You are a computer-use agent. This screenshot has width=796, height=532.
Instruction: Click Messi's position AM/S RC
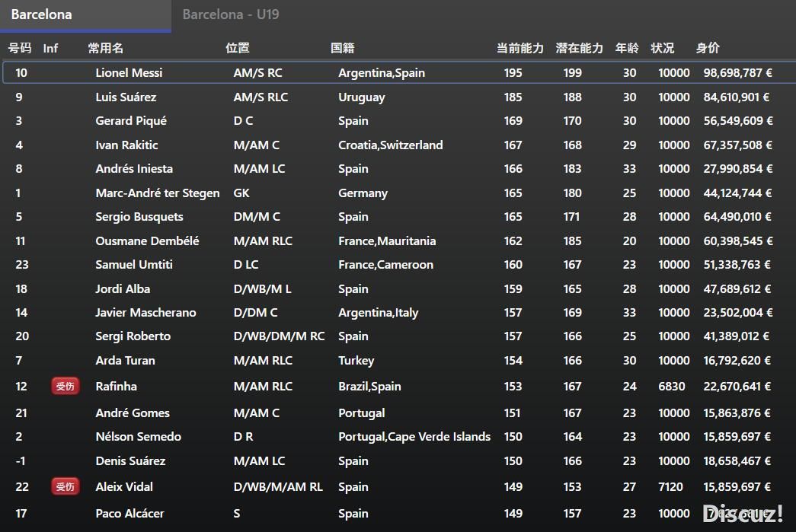point(258,72)
